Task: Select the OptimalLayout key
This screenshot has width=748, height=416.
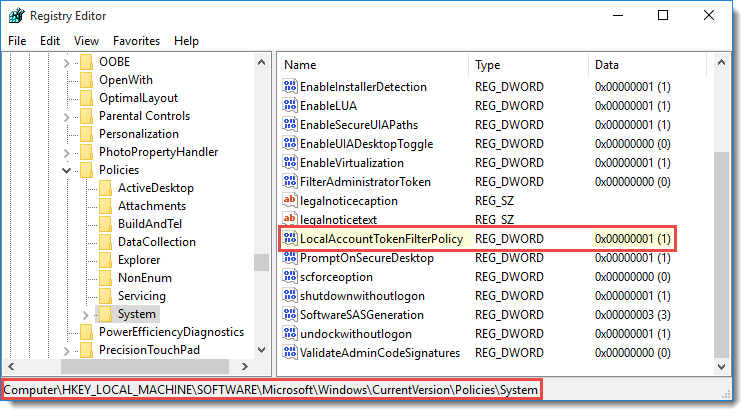Action: point(138,98)
